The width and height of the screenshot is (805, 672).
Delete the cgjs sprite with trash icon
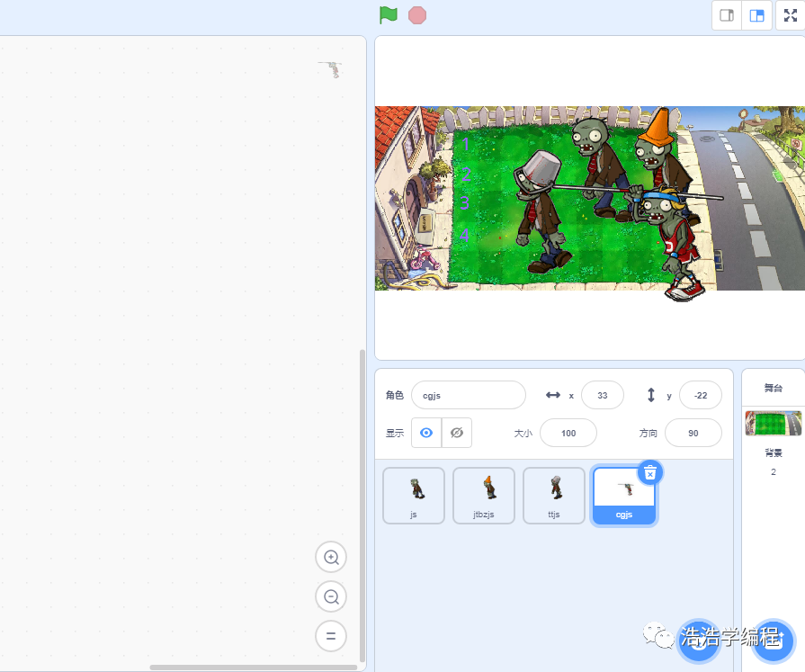(x=650, y=473)
